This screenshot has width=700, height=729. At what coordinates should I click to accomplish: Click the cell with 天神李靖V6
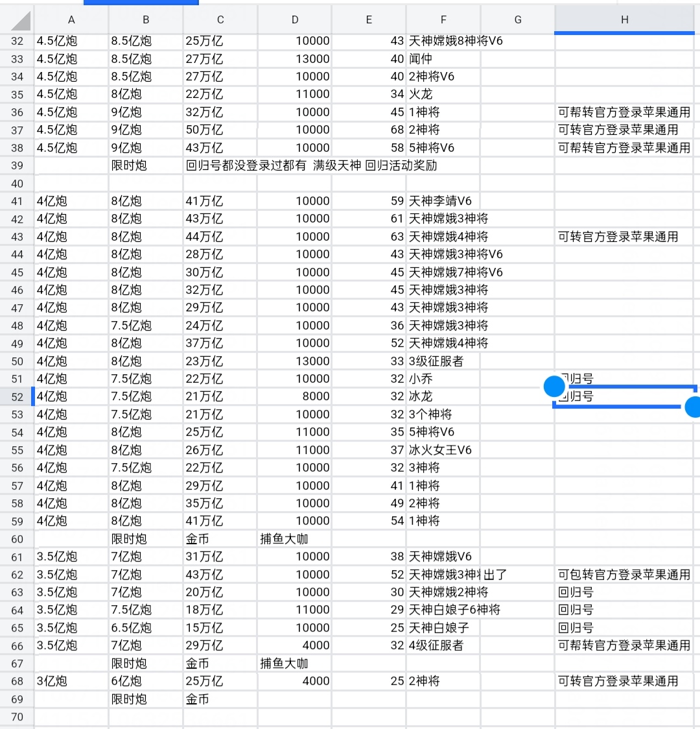coord(443,201)
